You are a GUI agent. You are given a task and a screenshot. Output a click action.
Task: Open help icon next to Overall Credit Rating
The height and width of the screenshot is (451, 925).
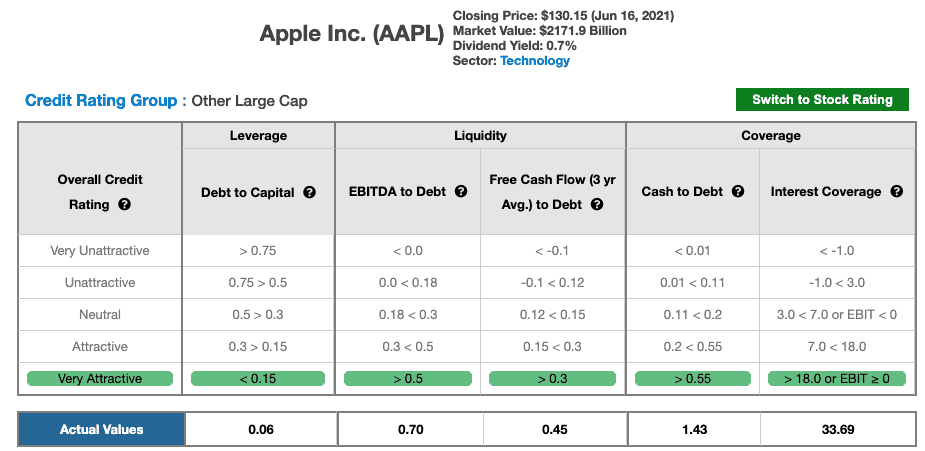[x=124, y=205]
